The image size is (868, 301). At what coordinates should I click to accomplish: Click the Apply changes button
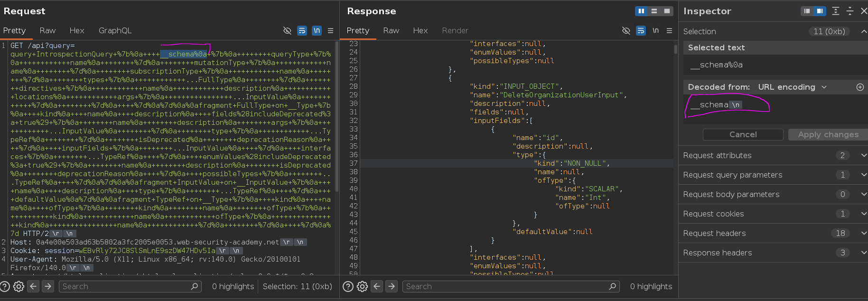(828, 134)
